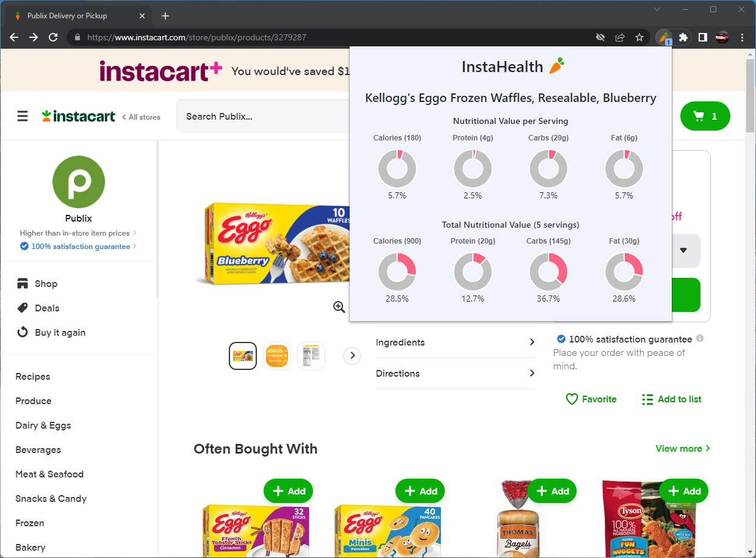Select the orange second product thumbnail
This screenshot has width=756, height=558.
coord(277,356)
